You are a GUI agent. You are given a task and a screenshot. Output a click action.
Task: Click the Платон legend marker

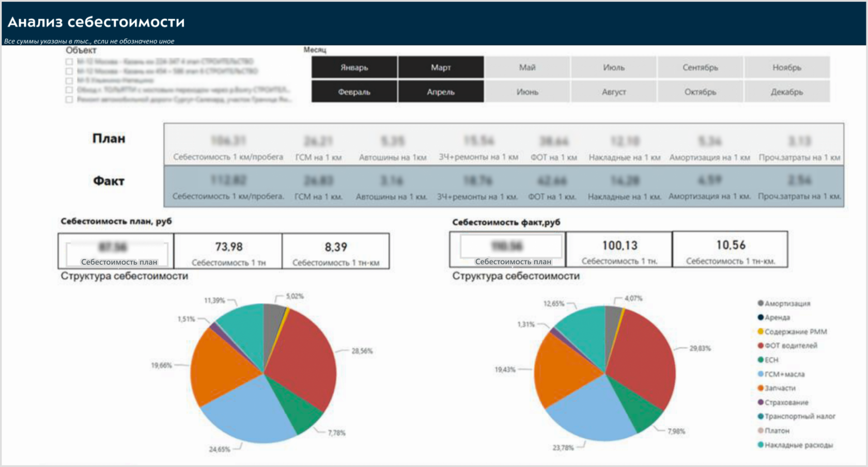point(761,430)
